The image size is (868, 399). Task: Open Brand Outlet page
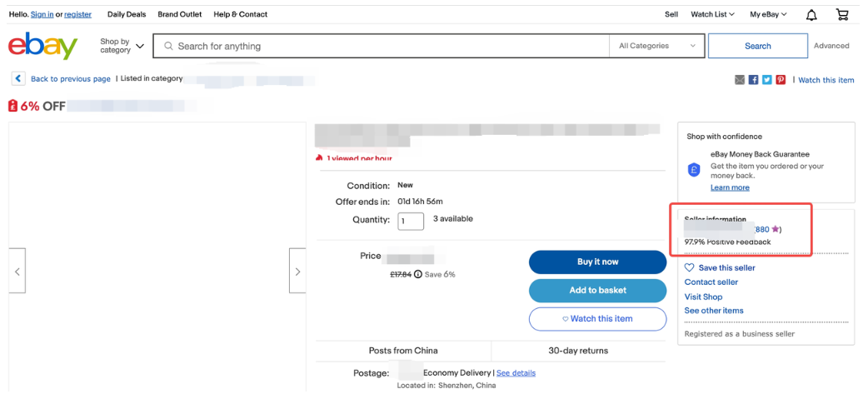(x=179, y=14)
